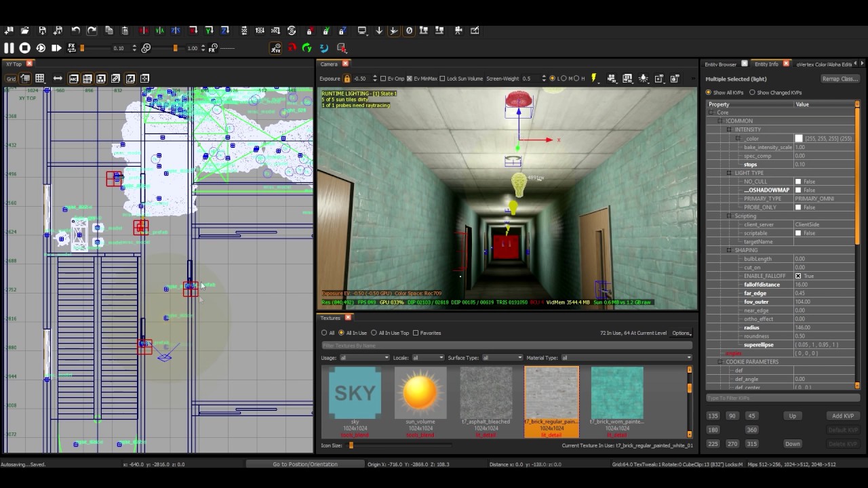Switch to the Entity Info tab
This screenshot has height=488, width=868.
coord(766,64)
